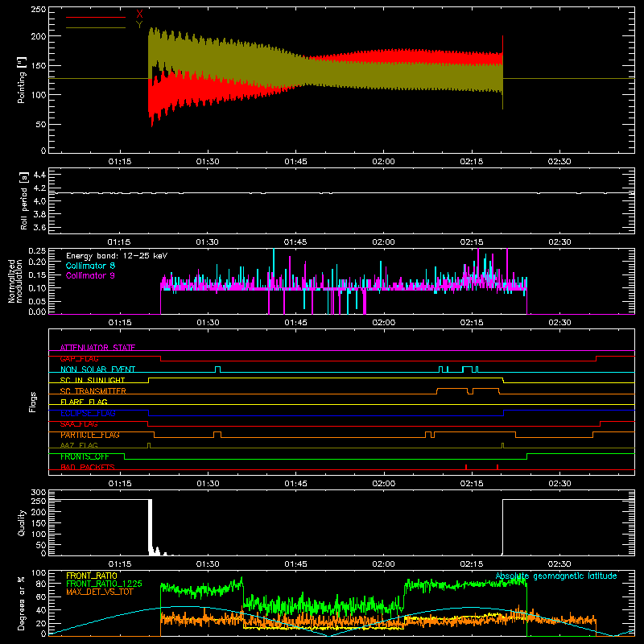Click the 'Degrees or %' axis title
The height and width of the screenshot is (644, 644).
pos(22,603)
